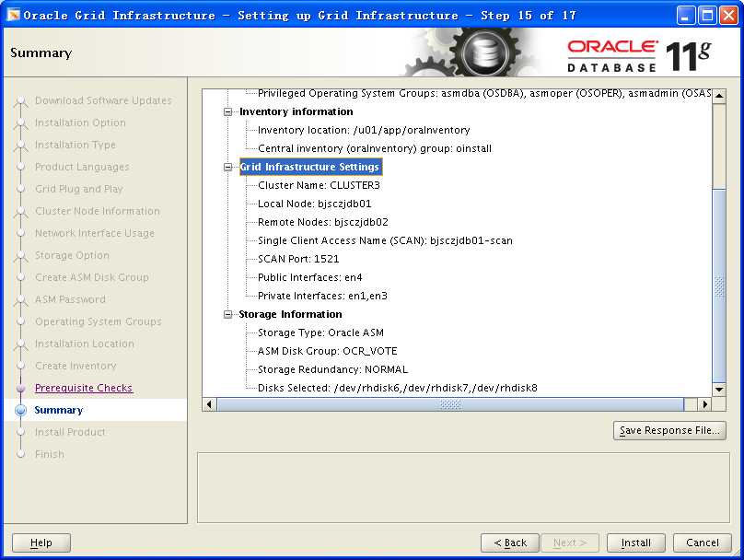Viewport: 744px width, 560px height.
Task: Select the Cluster Name: CLUSTER3 row
Action: pyautogui.click(x=319, y=185)
